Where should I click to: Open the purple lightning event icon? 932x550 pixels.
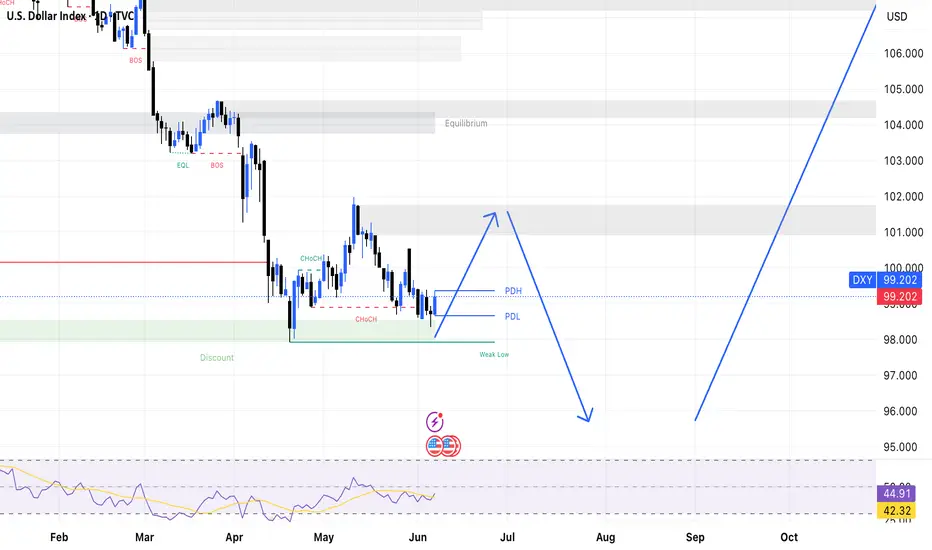[435, 422]
